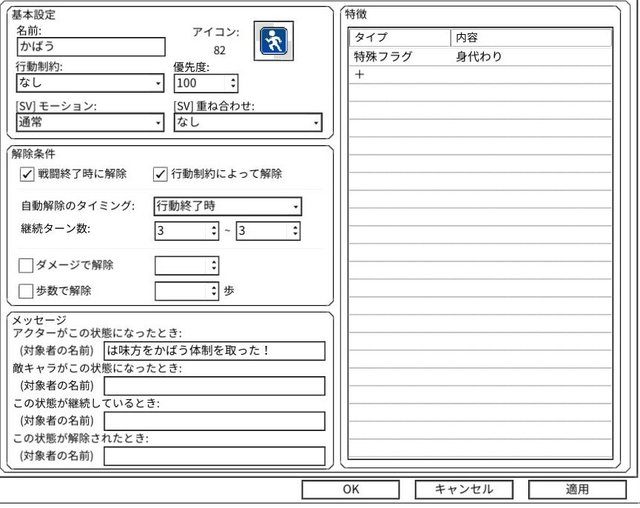640x508 pixels.
Task: Click the minimum 継続ターン数 spinner arrows
Action: coord(213,231)
